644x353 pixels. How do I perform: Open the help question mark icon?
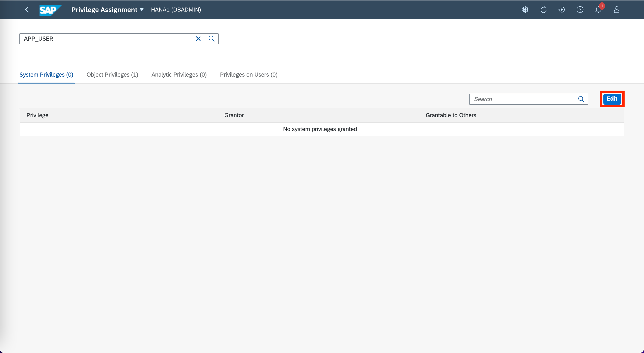click(x=580, y=10)
